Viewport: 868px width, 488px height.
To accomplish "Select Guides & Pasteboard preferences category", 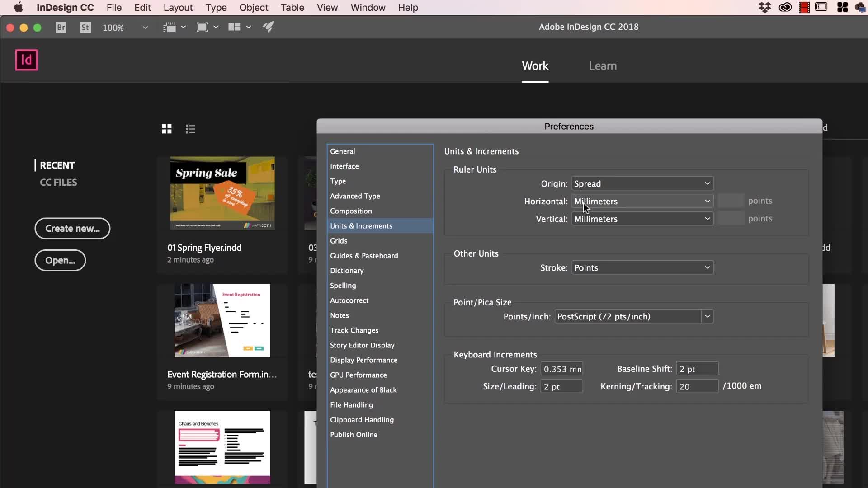I will (x=380, y=256).
